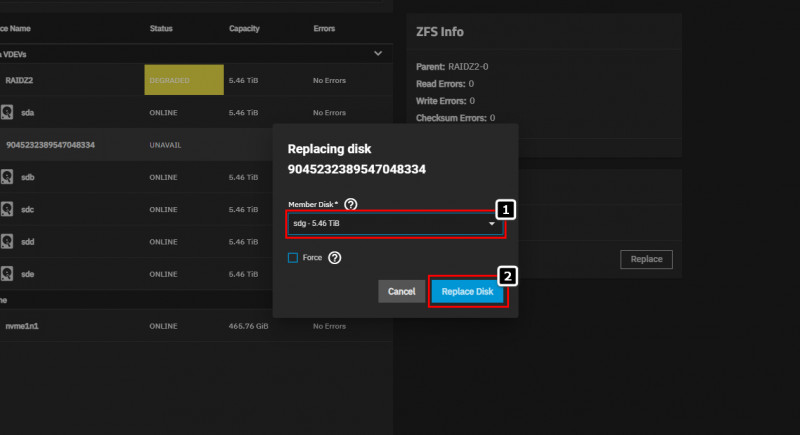The image size is (800, 435).
Task: Click the Errors column header
Action: tap(324, 29)
